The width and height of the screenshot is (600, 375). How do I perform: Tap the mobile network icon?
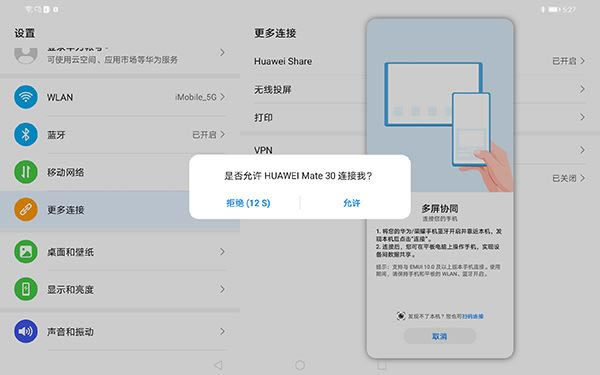(x=26, y=172)
